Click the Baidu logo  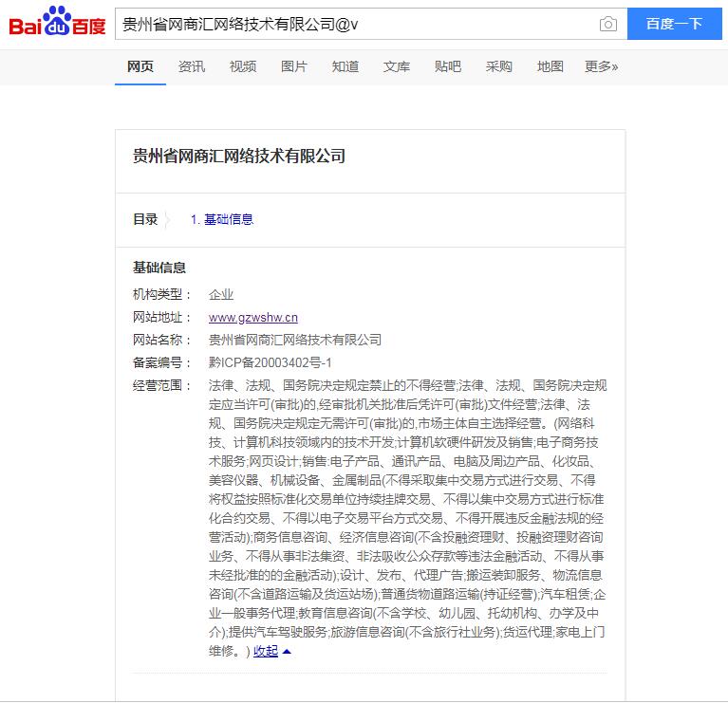[x=57, y=24]
